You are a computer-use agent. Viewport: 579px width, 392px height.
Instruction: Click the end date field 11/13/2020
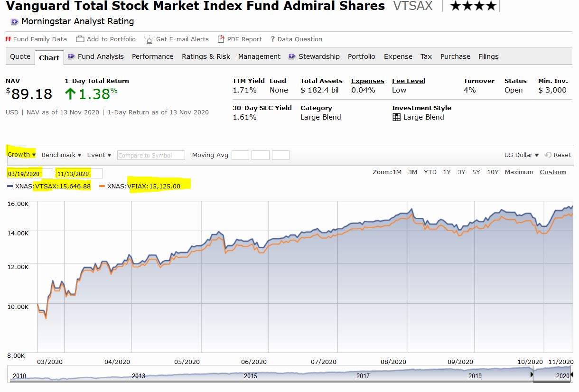[79, 173]
